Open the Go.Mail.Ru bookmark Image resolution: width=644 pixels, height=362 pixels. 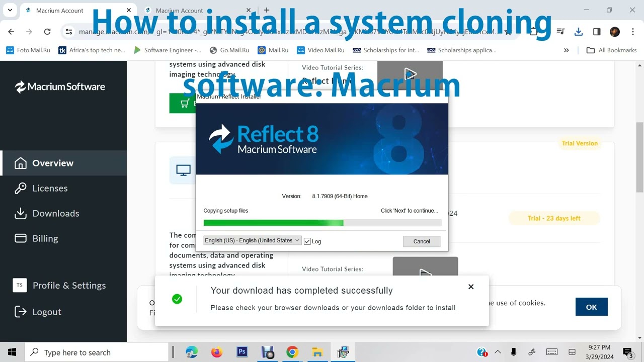pos(229,50)
